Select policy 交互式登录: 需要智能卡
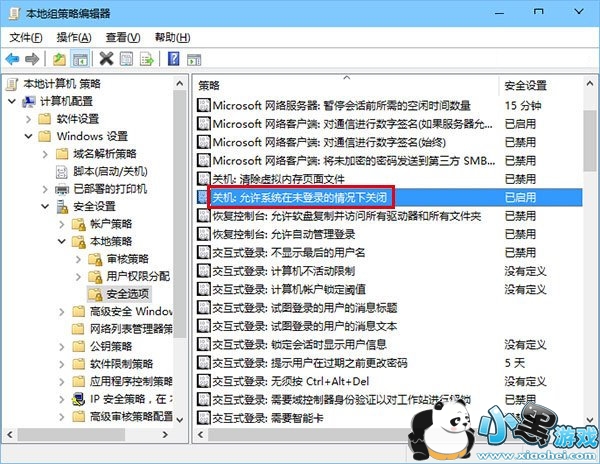Screen dimensions: 600x464 pos(268,418)
